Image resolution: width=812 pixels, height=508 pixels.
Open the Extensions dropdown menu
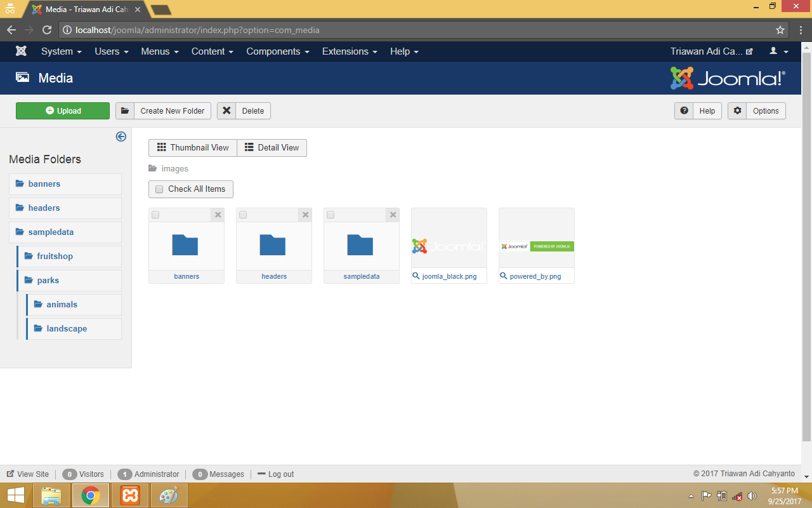(349, 51)
